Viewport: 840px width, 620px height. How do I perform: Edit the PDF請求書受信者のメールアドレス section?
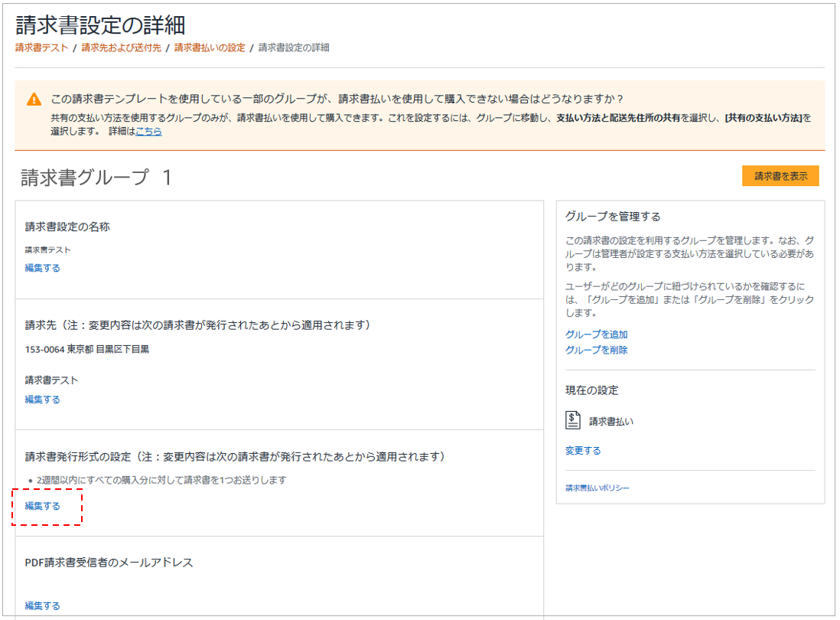[42, 605]
